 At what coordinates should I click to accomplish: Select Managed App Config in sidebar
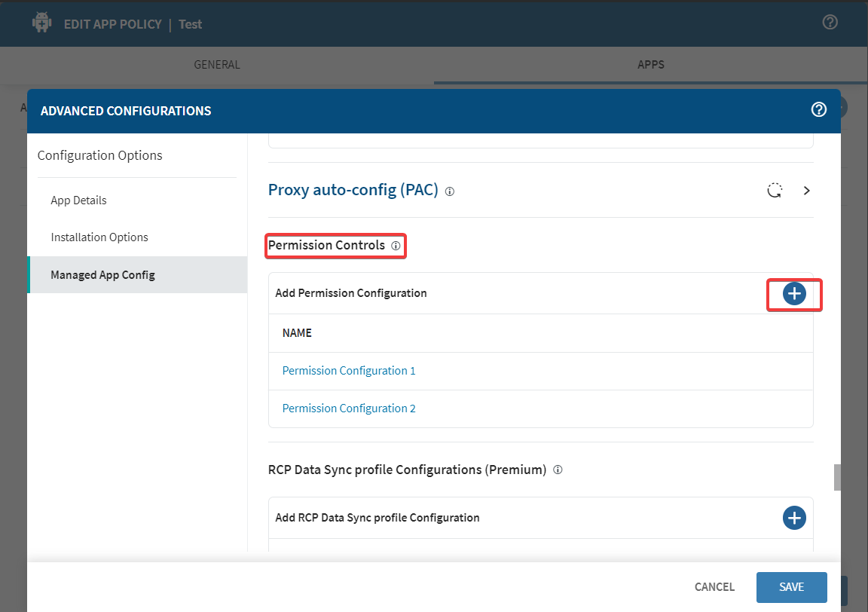102,275
